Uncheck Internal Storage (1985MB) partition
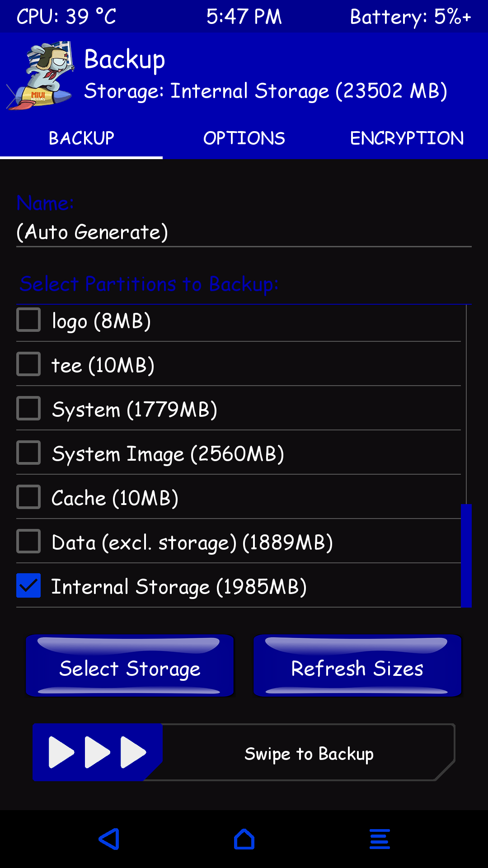This screenshot has width=488, height=868. tap(28, 586)
